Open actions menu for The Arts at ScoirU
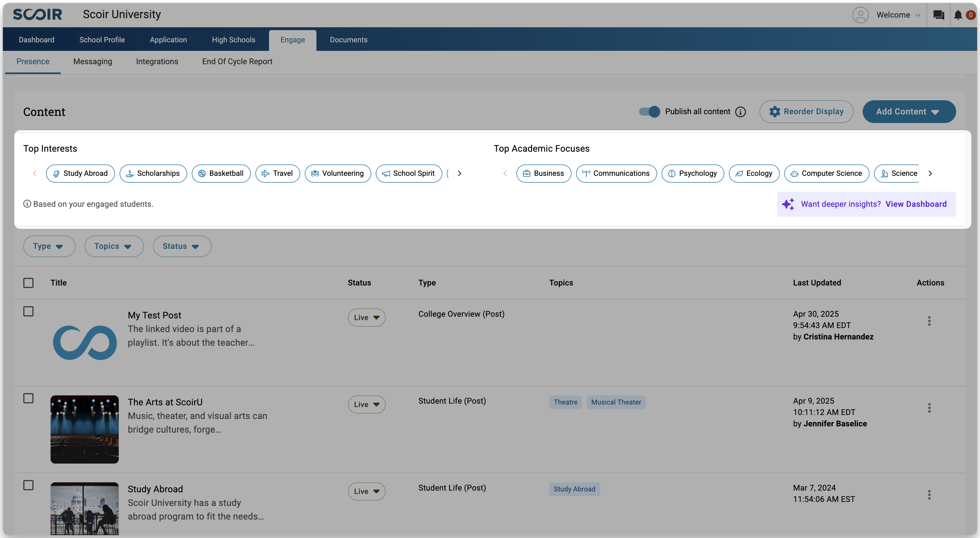This screenshot has width=980, height=538. coord(929,408)
